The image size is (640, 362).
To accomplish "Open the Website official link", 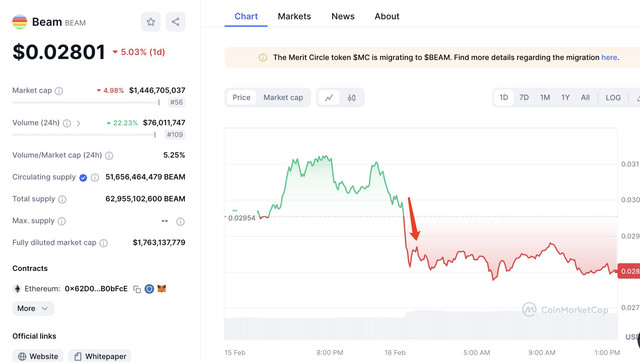I will click(x=38, y=356).
